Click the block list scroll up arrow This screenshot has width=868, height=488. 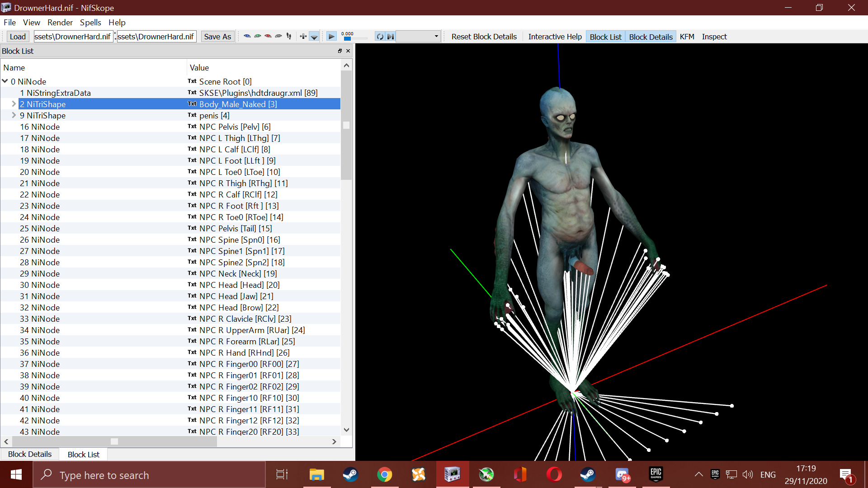click(x=346, y=66)
